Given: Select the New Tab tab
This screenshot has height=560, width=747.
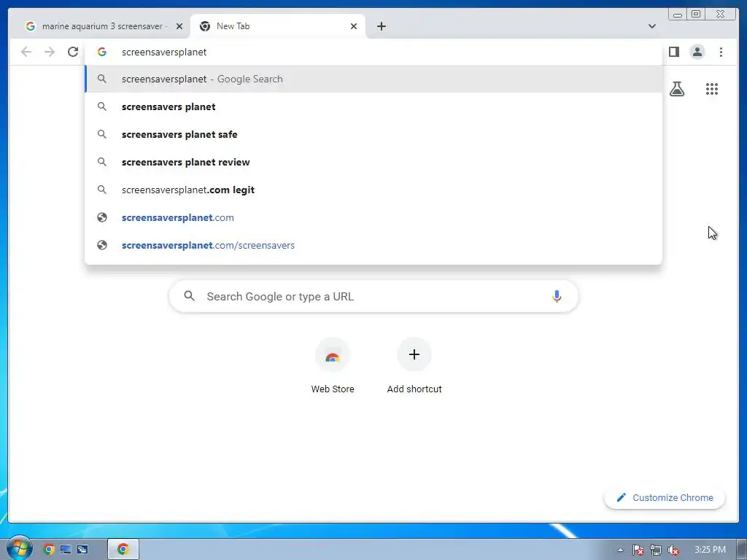Looking at the screenshot, I should coord(278,26).
